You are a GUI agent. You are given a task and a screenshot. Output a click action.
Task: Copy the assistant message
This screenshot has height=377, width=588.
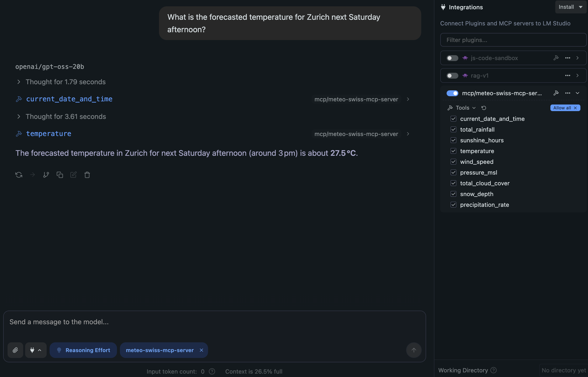click(x=60, y=175)
